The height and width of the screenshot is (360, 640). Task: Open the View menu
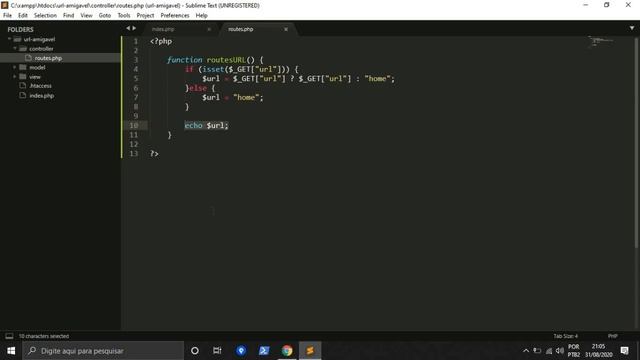coord(86,16)
